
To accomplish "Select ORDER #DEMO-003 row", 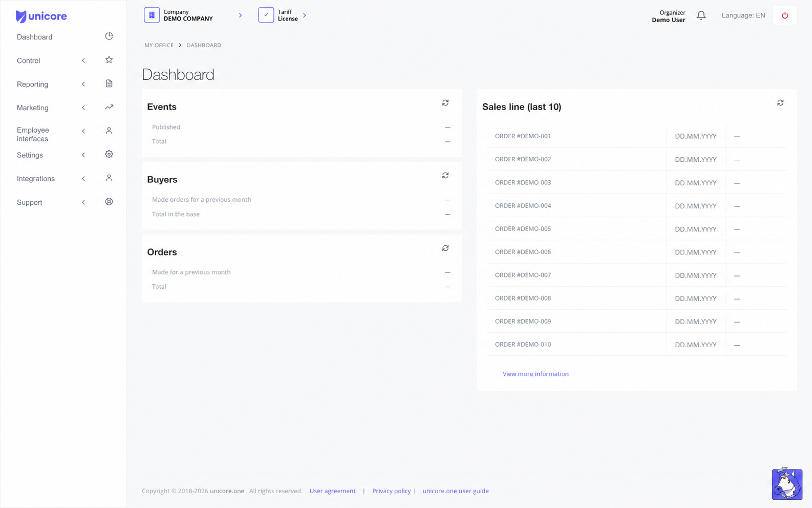I will 637,182.
